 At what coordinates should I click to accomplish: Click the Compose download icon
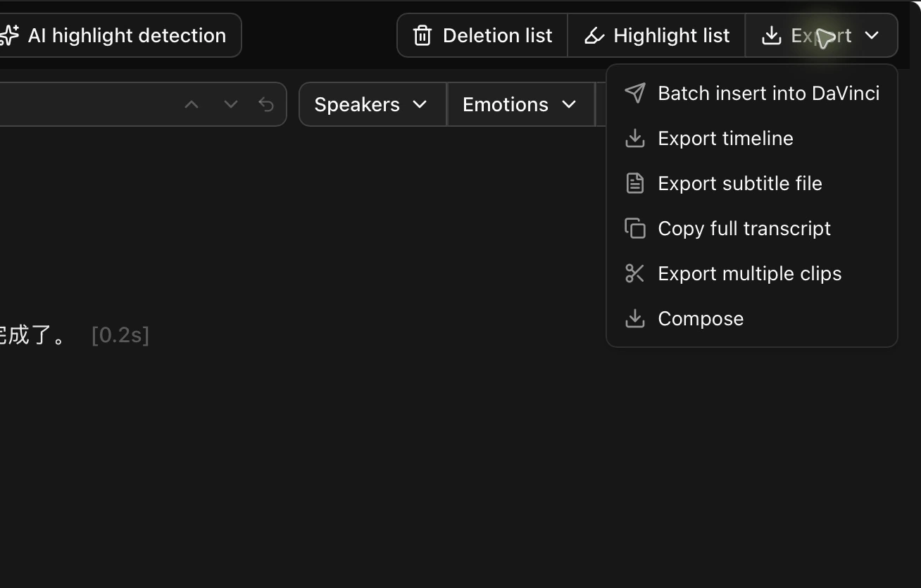(x=635, y=318)
